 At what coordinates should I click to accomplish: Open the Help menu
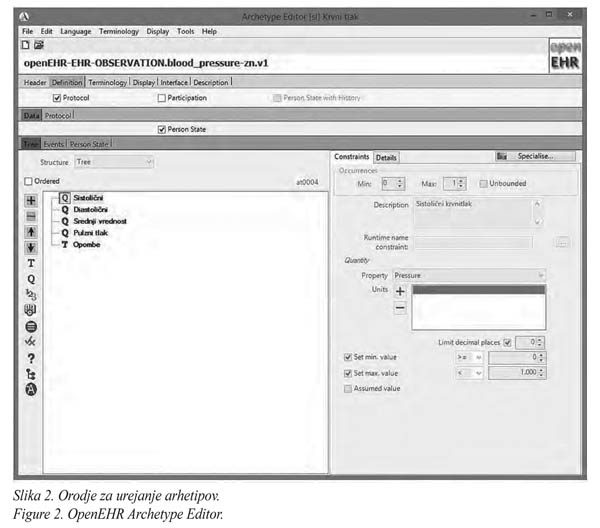point(209,31)
